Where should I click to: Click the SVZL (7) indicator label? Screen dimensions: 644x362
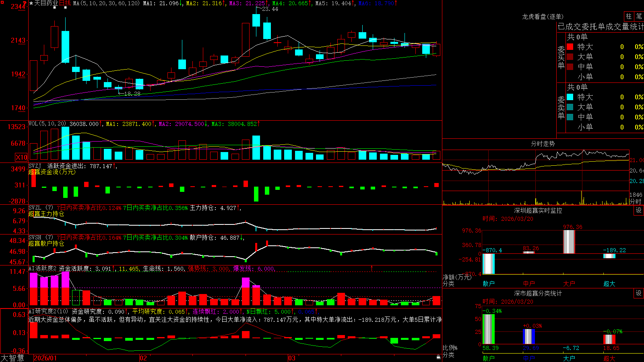(x=41, y=208)
